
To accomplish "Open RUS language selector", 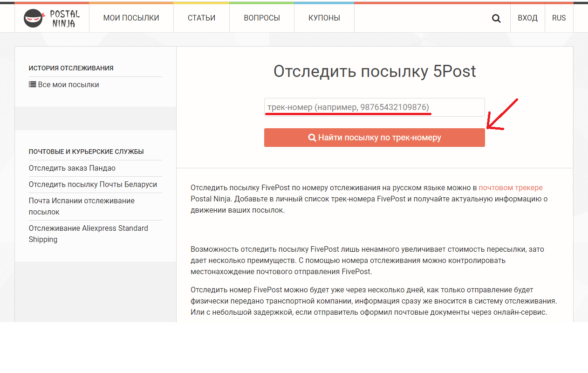I will coord(559,18).
